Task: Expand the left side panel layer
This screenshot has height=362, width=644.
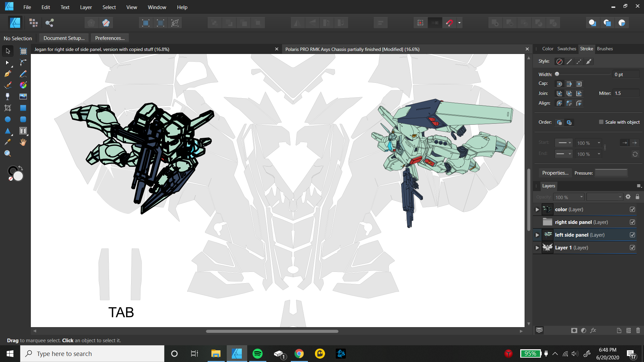Action: point(537,235)
